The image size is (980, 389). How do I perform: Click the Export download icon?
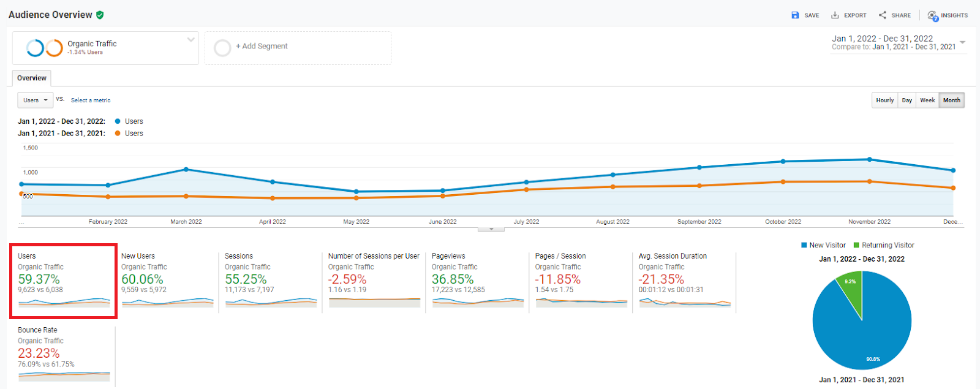[x=835, y=15]
